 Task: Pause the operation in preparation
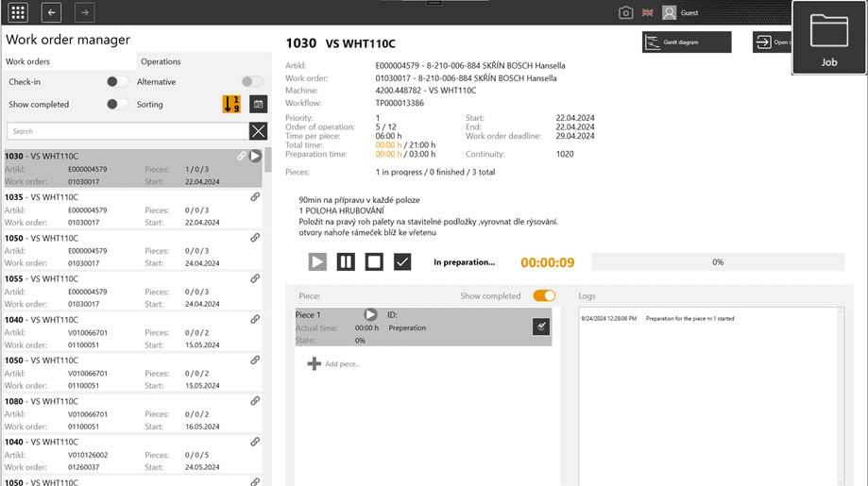tap(346, 262)
